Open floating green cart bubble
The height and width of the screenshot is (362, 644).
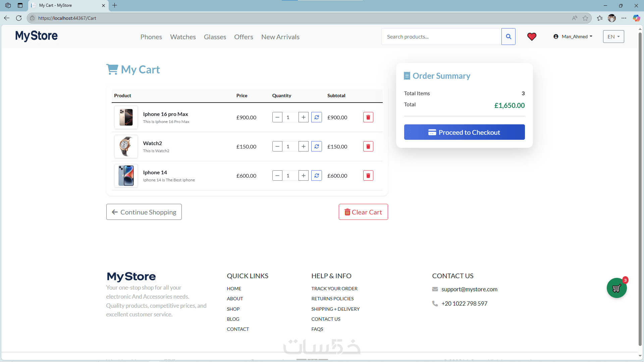tap(616, 288)
